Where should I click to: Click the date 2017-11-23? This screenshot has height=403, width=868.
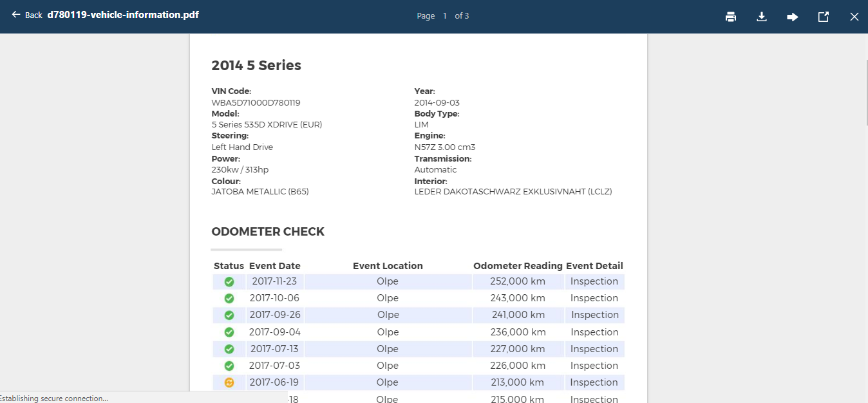[x=275, y=281]
